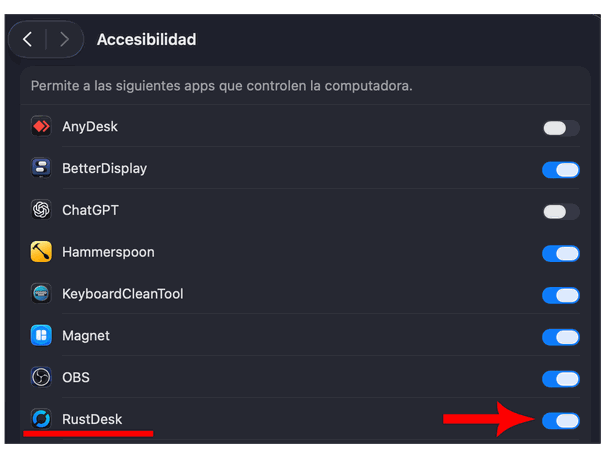Click the KeyboardCleanTool app icon
Image resolution: width=604 pixels, height=458 pixels.
tap(41, 294)
